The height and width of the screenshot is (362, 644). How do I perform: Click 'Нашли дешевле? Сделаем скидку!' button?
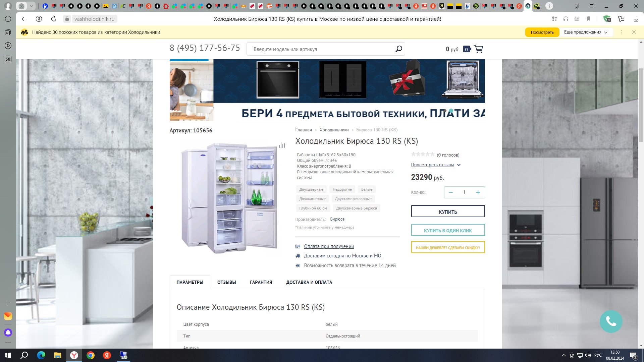448,247
